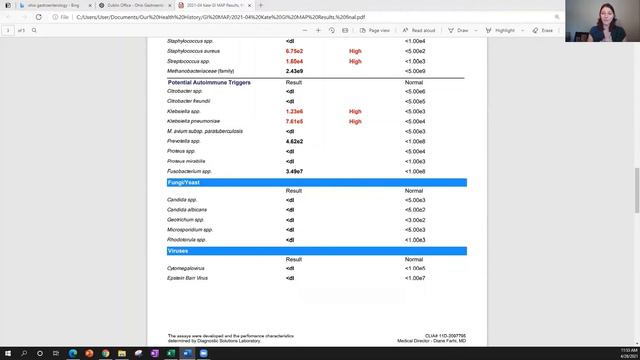This screenshot has width=640, height=360.
Task: Zoom in the PDF with the plus icon
Action: (318, 30)
